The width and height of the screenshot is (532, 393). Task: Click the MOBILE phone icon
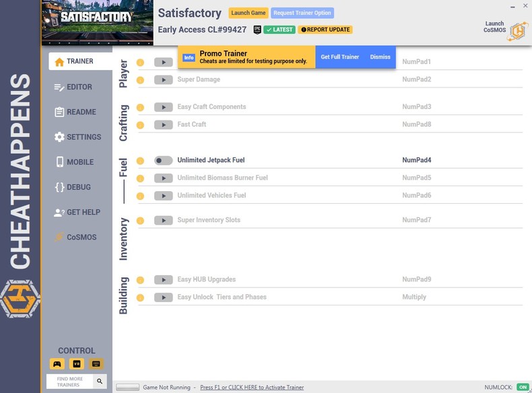click(x=60, y=162)
